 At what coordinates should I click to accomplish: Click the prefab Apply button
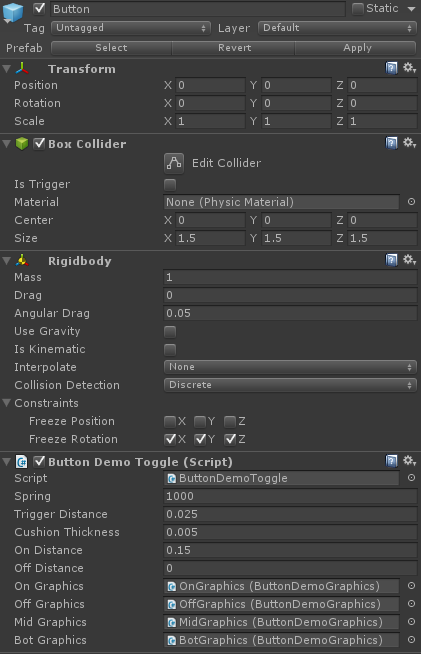(x=356, y=48)
